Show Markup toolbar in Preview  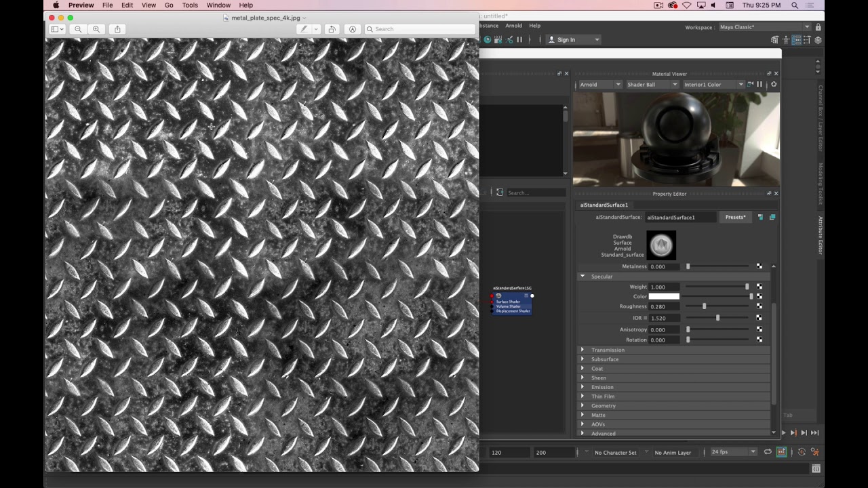coord(352,29)
